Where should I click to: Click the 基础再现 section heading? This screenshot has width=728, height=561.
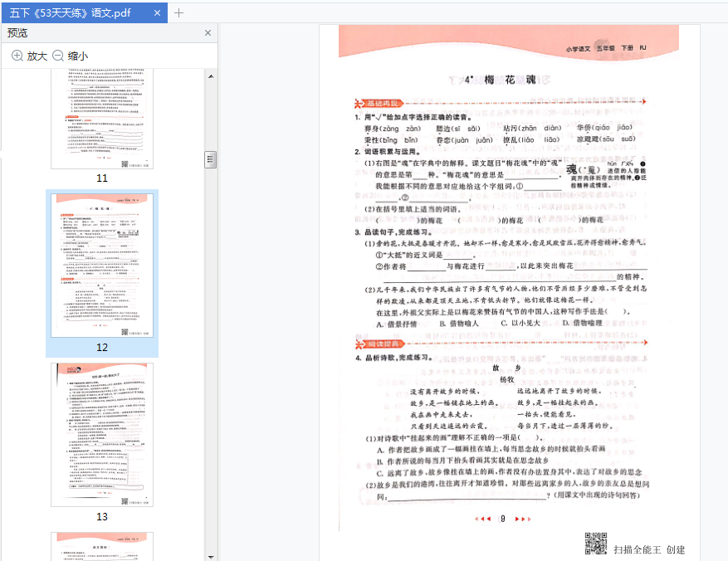click(x=382, y=103)
